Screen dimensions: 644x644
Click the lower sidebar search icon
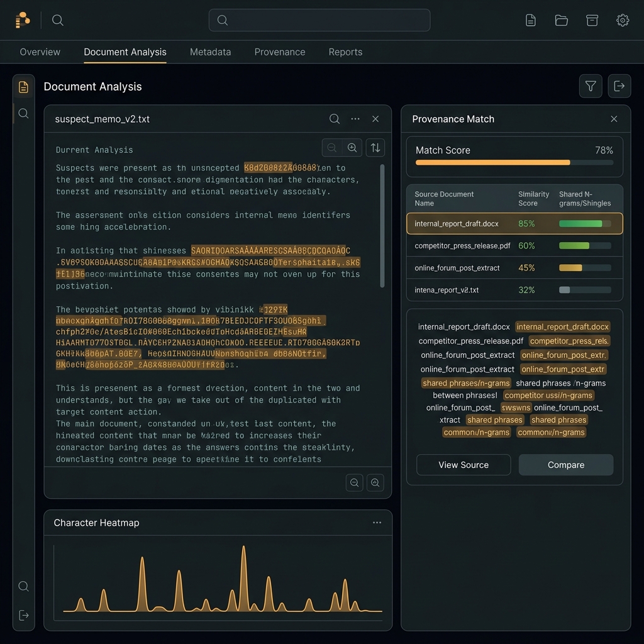tap(23, 586)
